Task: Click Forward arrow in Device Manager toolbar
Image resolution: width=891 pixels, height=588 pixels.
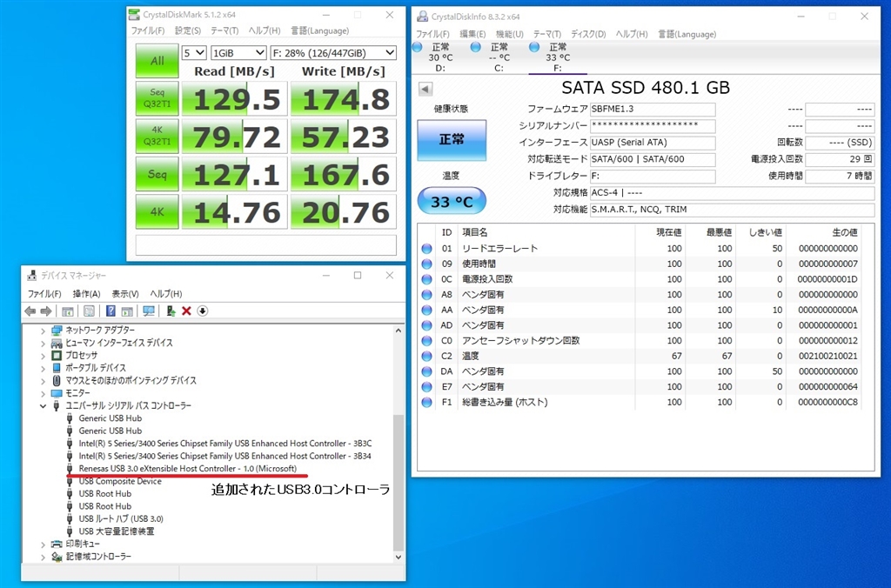Action: tap(46, 311)
